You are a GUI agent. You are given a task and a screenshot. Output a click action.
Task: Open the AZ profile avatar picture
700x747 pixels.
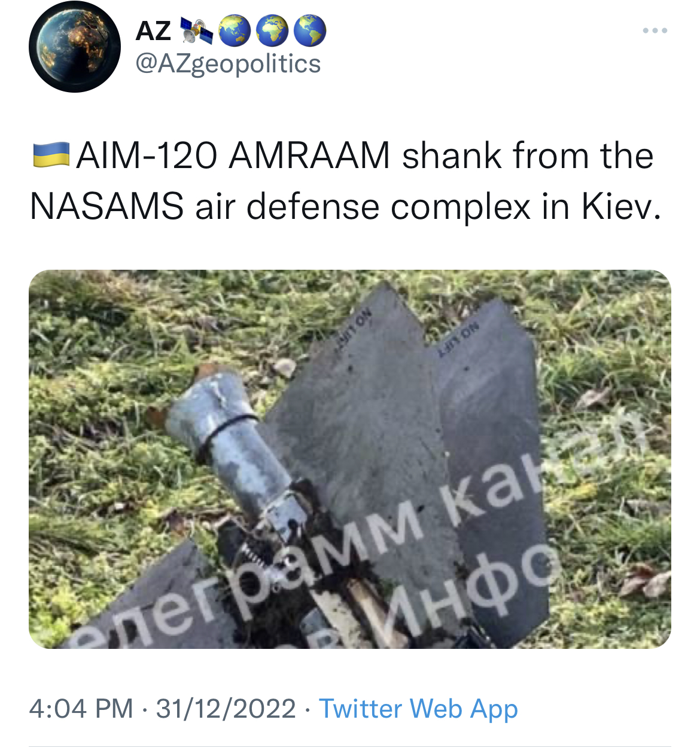(x=75, y=47)
